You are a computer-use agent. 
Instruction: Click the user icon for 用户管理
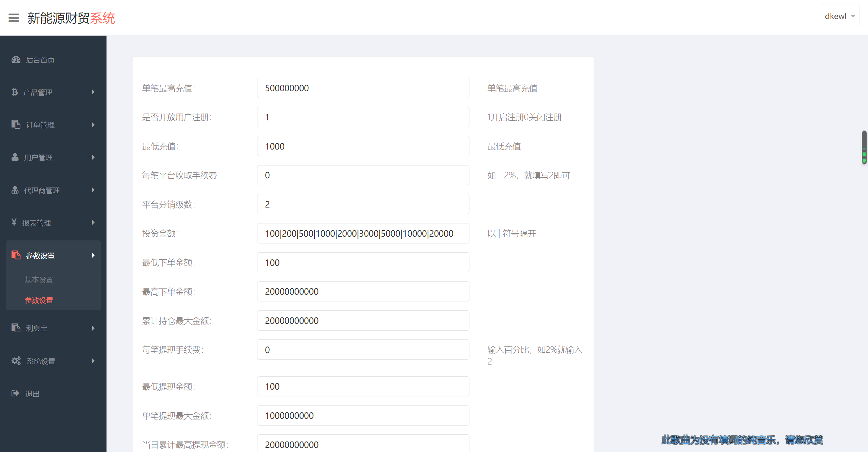[15, 157]
